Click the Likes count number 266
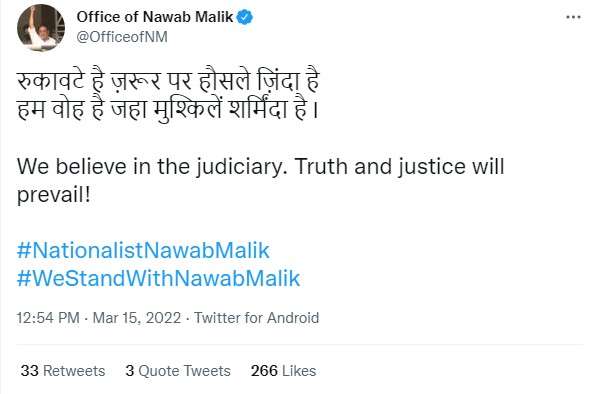Viewport: 597px width, 394px height. (264, 371)
